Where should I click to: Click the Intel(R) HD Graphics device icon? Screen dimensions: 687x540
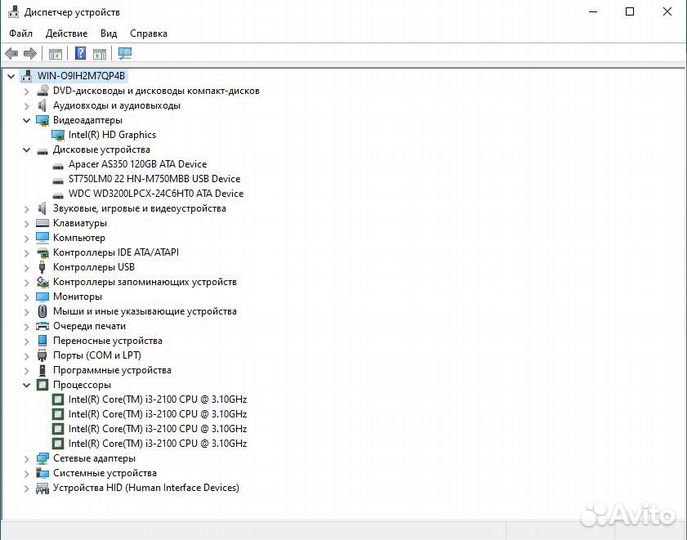(x=58, y=135)
